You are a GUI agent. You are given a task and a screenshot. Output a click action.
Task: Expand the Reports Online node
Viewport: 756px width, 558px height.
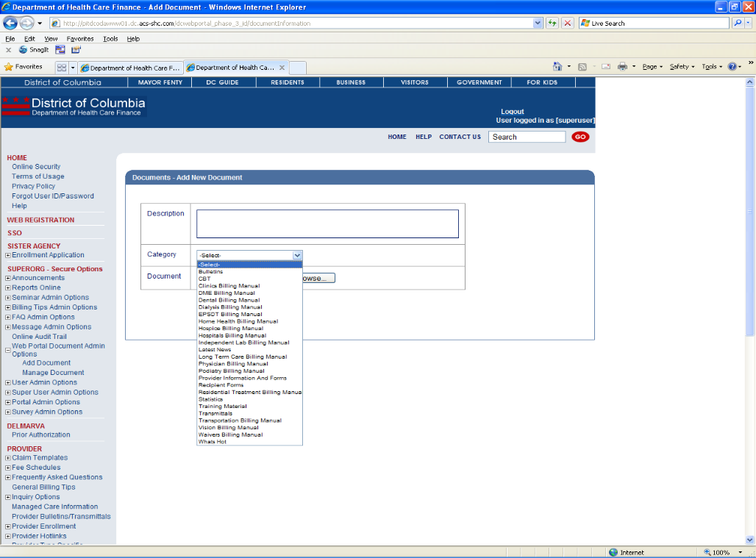click(x=7, y=287)
